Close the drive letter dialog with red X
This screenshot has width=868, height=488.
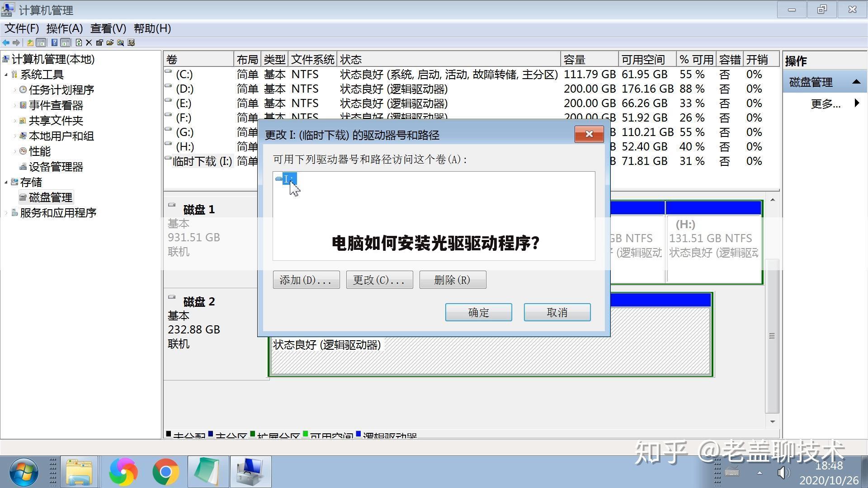[589, 134]
